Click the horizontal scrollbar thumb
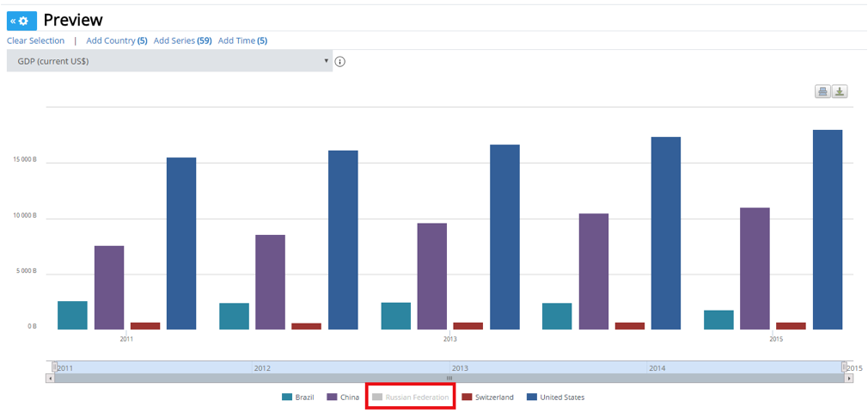Image resolution: width=868 pixels, height=413 pixels. click(x=449, y=378)
